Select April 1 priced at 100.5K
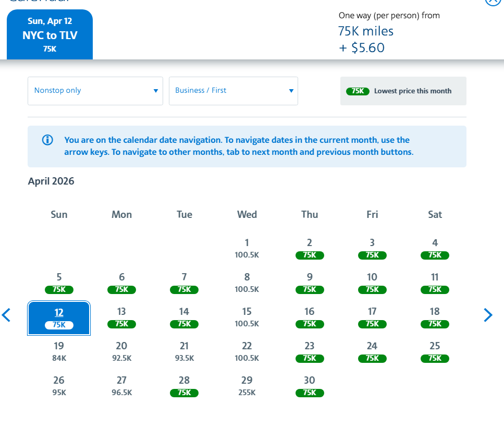The height and width of the screenshot is (440, 504). coord(247,248)
